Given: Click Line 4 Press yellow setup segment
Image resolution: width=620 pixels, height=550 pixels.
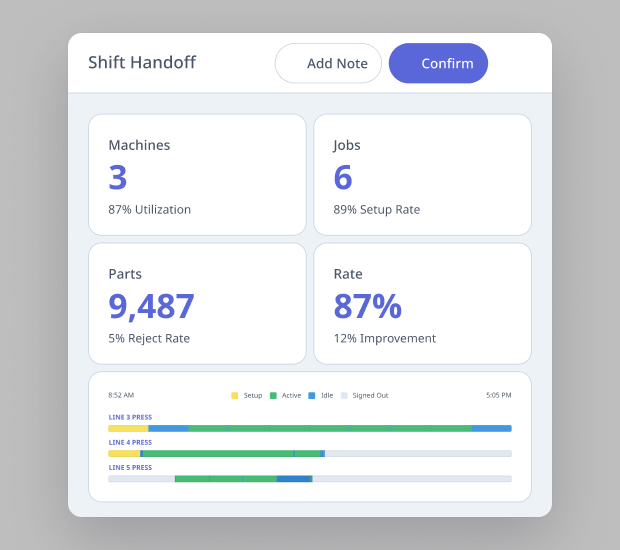Looking at the screenshot, I should [124, 453].
